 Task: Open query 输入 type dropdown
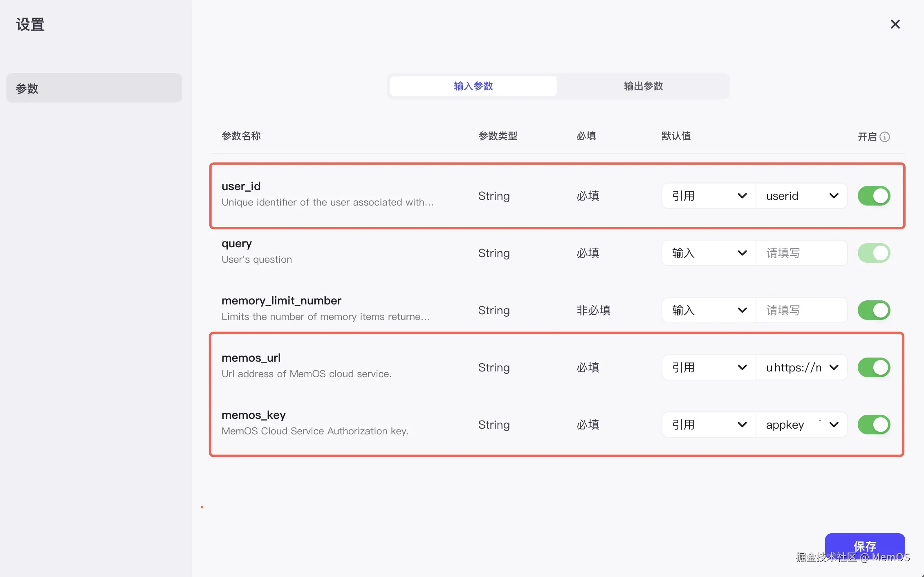pos(709,253)
